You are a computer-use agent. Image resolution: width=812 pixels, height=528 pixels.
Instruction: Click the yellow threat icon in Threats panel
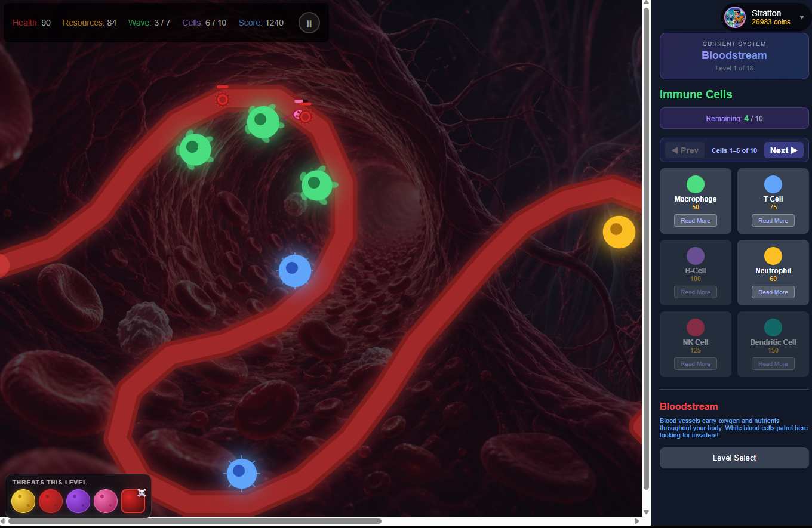tap(23, 501)
